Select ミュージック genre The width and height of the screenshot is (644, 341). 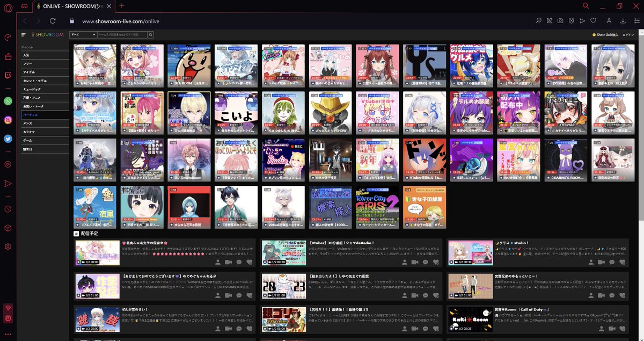pyautogui.click(x=45, y=89)
